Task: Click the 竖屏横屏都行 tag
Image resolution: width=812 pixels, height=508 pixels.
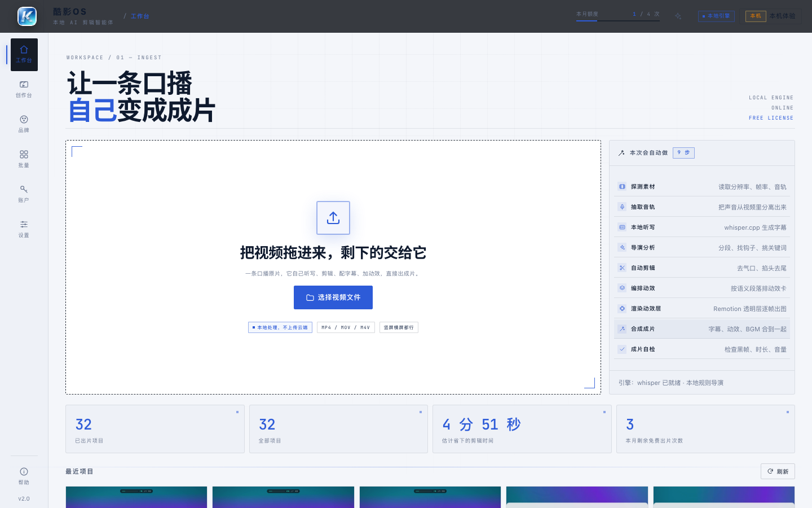Action: click(399, 327)
